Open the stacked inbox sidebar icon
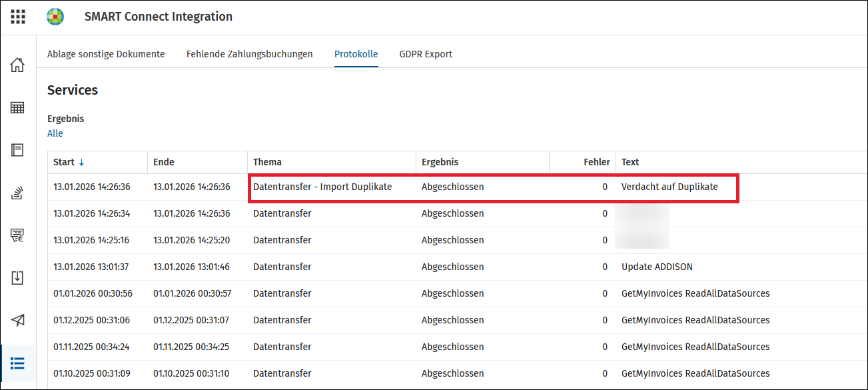Viewport: 868px width, 390px height. (17, 193)
